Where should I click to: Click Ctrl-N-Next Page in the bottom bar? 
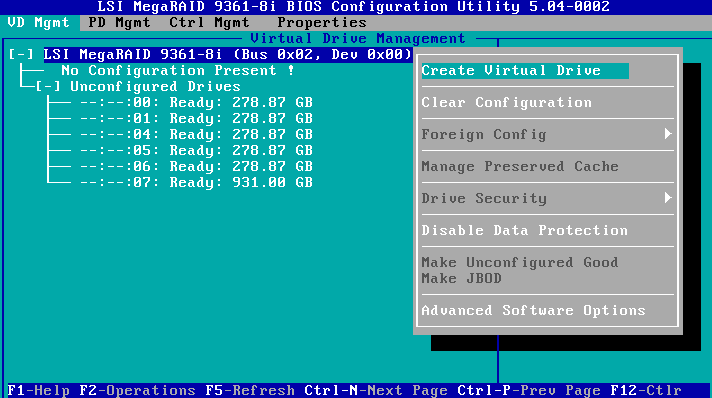click(x=376, y=390)
